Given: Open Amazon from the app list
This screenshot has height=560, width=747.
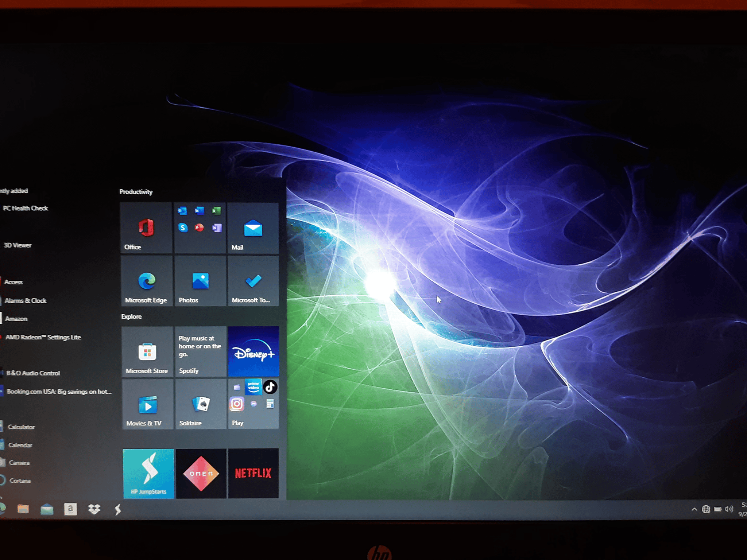Looking at the screenshot, I should tap(16, 319).
